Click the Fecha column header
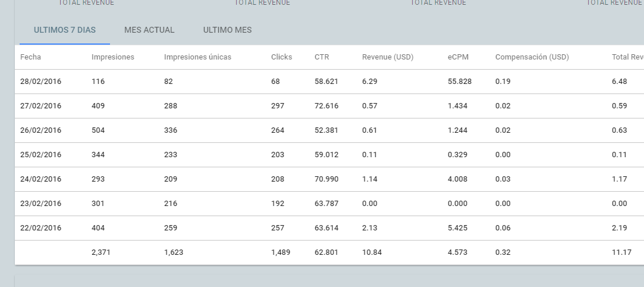Image resolution: width=644 pixels, height=287 pixels. coord(30,57)
